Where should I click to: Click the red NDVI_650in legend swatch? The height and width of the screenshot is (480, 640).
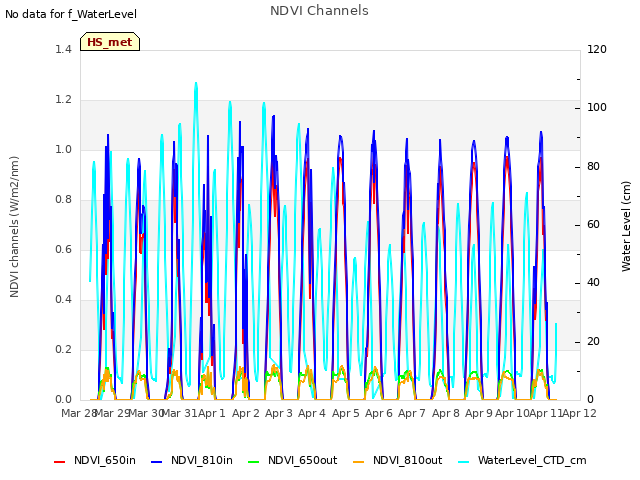[60, 462]
